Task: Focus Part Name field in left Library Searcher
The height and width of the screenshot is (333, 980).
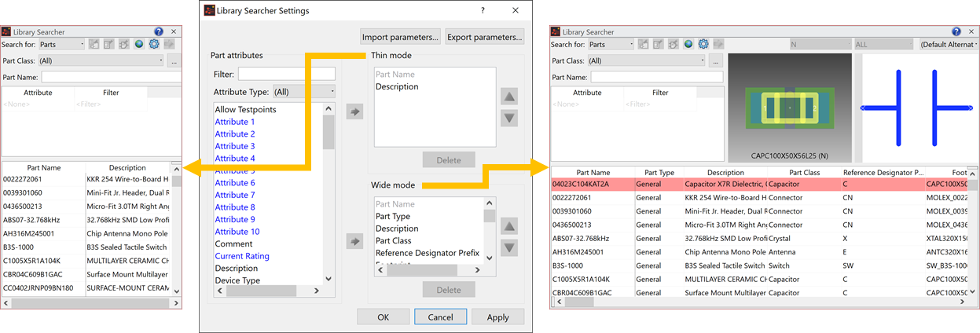Action: pos(111,77)
